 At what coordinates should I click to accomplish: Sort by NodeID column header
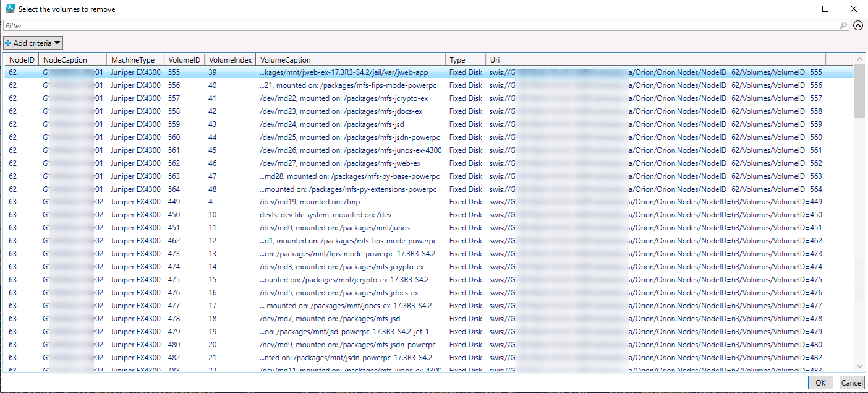pyautogui.click(x=22, y=59)
